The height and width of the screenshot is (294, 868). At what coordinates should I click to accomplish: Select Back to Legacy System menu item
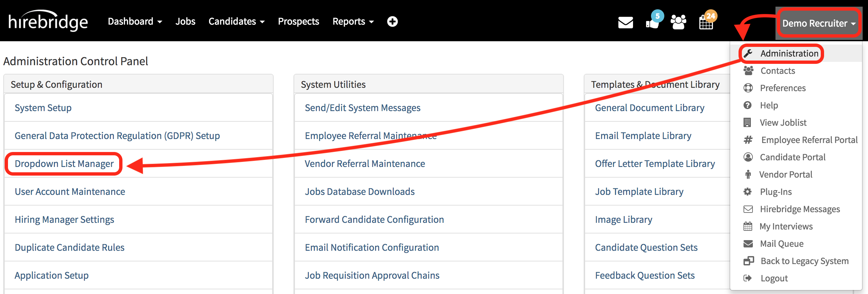tap(804, 261)
